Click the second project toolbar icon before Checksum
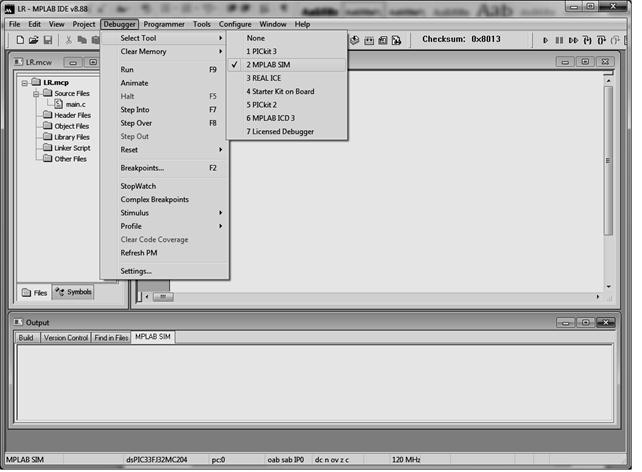The image size is (642, 472). 369,41
